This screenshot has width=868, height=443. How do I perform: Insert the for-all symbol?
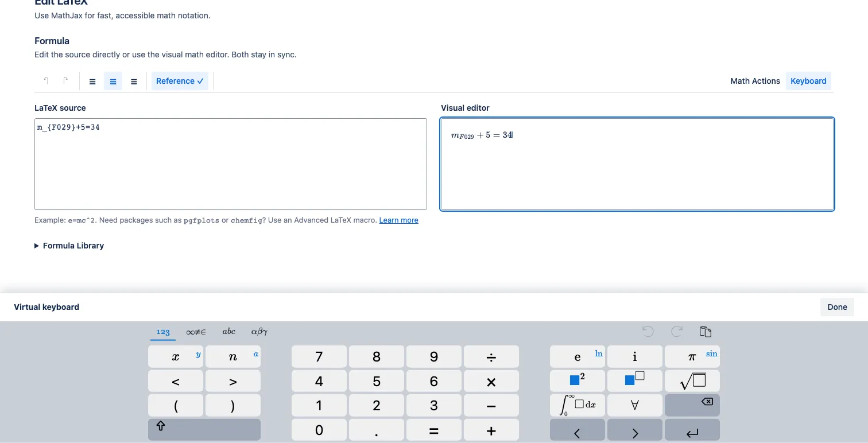coord(634,405)
